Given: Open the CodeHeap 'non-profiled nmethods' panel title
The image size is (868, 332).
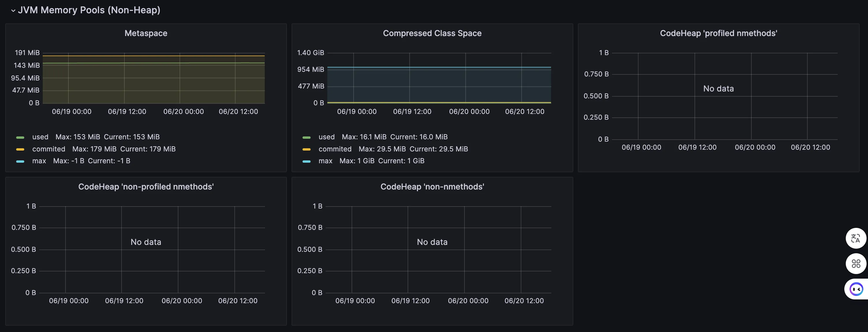Looking at the screenshot, I should point(146,187).
